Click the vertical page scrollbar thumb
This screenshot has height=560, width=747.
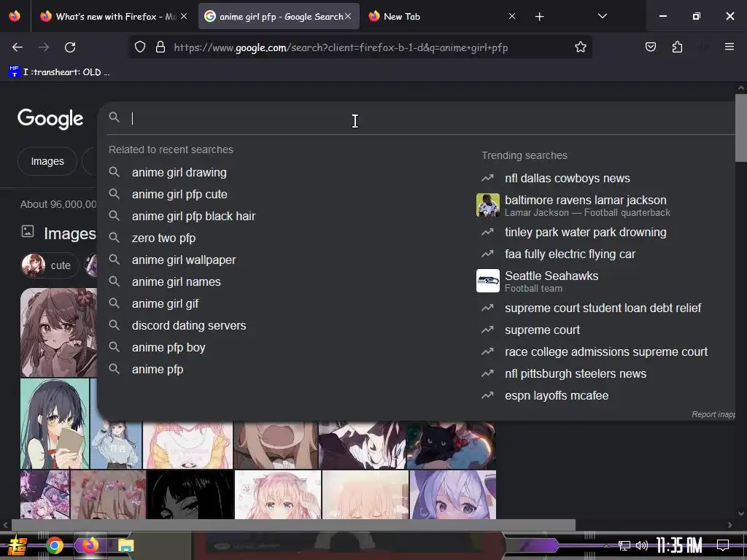741,128
